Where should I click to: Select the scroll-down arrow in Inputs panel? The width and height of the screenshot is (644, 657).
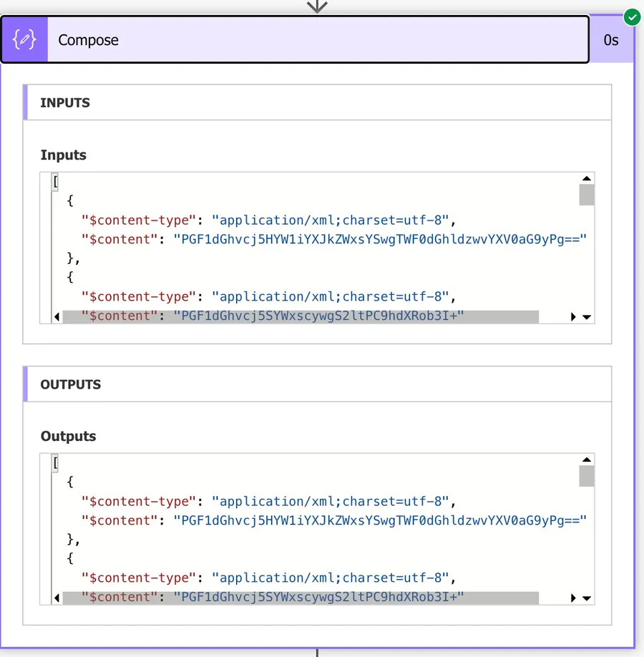(x=586, y=316)
